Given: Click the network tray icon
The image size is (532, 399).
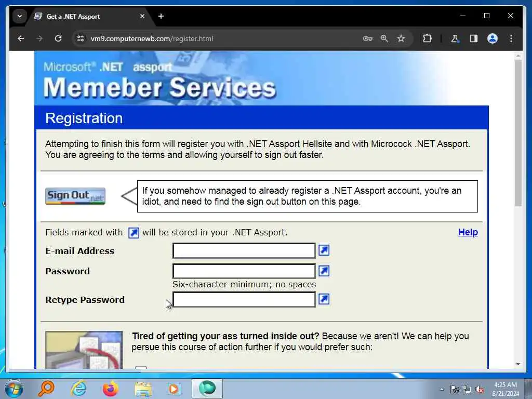Looking at the screenshot, I should click(x=467, y=389).
